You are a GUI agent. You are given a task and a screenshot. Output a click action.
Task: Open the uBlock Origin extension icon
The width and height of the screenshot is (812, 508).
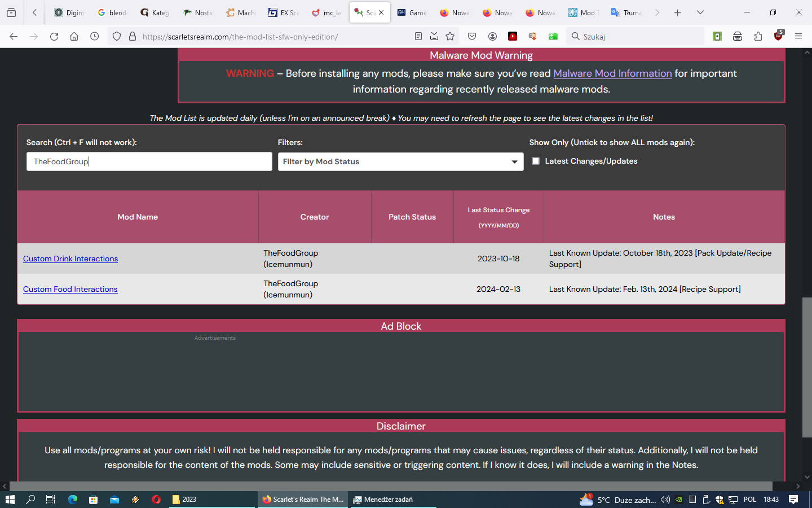click(x=778, y=36)
